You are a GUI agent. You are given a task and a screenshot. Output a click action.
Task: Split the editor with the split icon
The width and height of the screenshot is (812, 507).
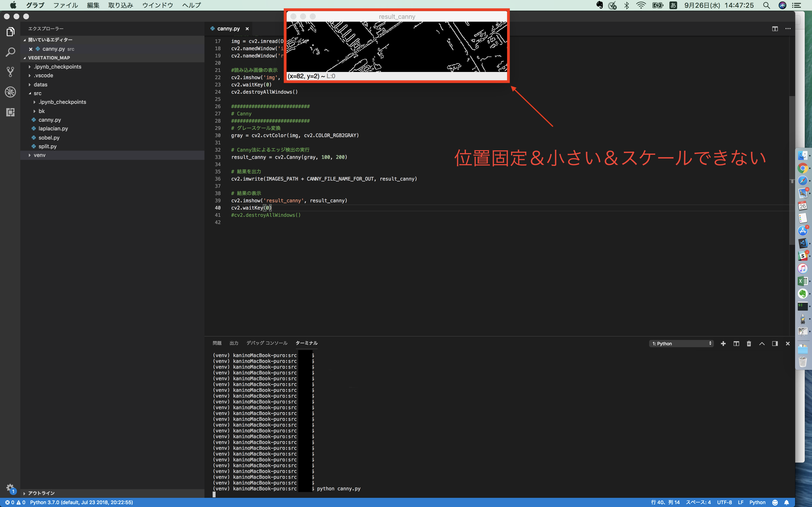tap(775, 29)
